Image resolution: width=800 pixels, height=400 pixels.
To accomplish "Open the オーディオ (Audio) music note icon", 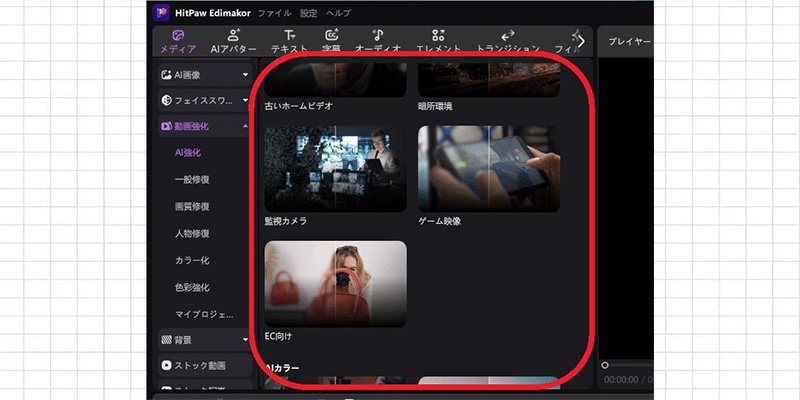I will tap(378, 35).
